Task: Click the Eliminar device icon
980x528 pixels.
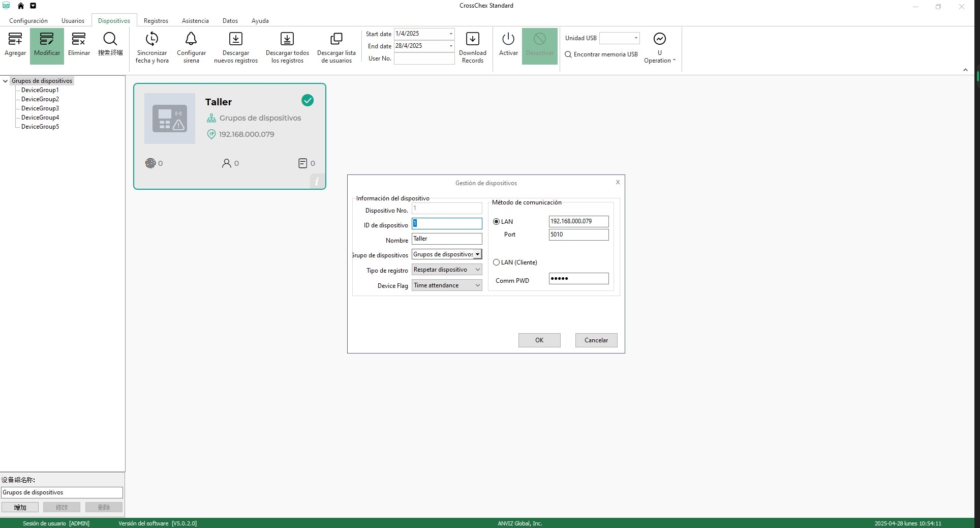Action: (79, 39)
